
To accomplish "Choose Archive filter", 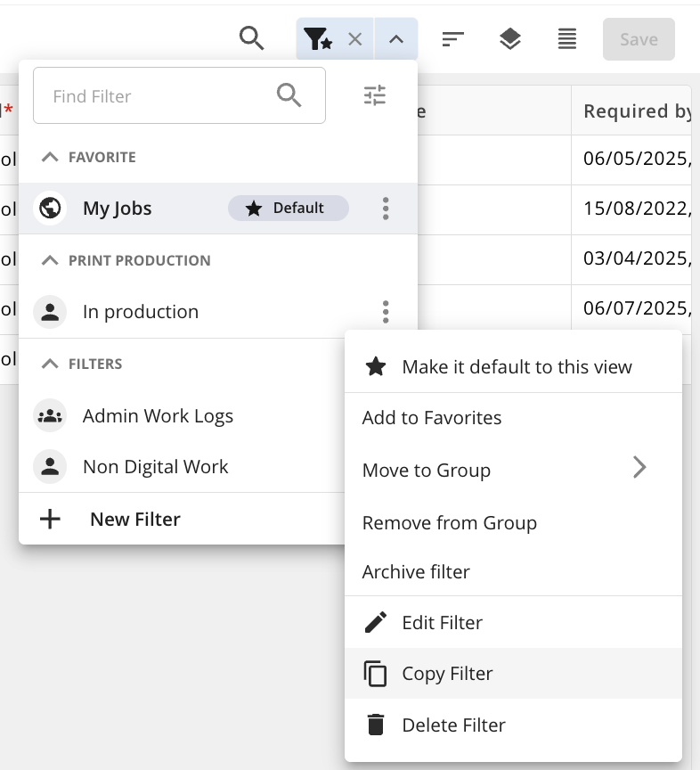I will (x=513, y=571).
